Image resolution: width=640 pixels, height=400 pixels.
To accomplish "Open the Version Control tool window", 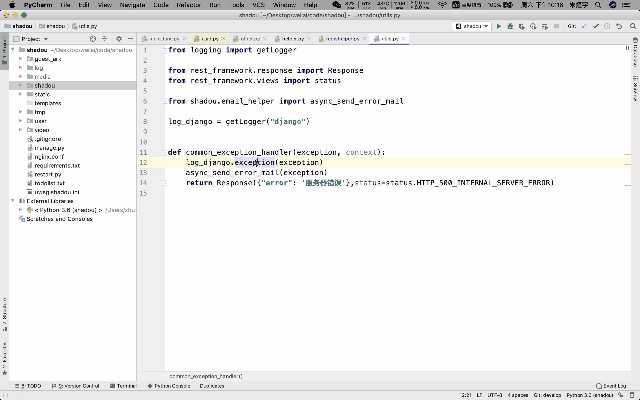I will (x=76, y=386).
